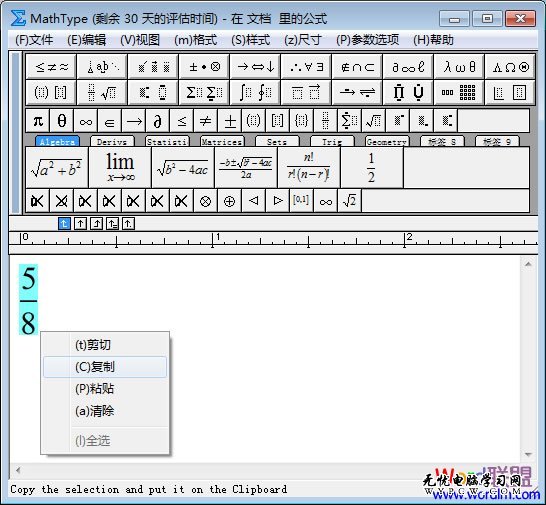Switch to the Matrices tab
Screen dimensions: 546x505
[222, 141]
